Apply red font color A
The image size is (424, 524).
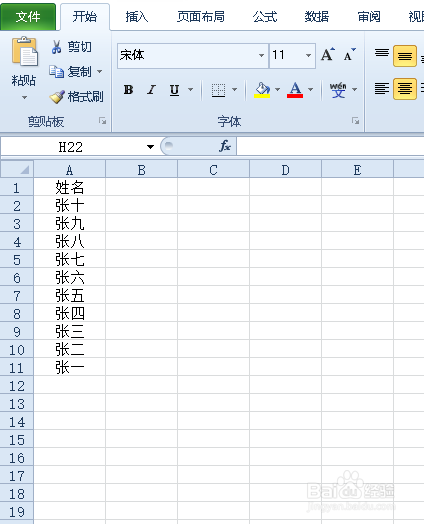click(x=295, y=90)
